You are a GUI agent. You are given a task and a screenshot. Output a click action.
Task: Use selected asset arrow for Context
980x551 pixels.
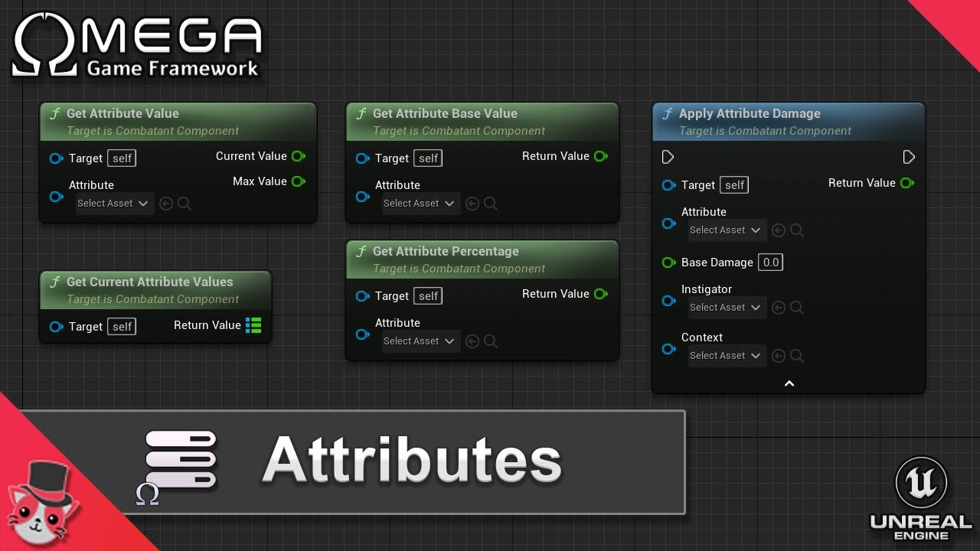click(779, 356)
